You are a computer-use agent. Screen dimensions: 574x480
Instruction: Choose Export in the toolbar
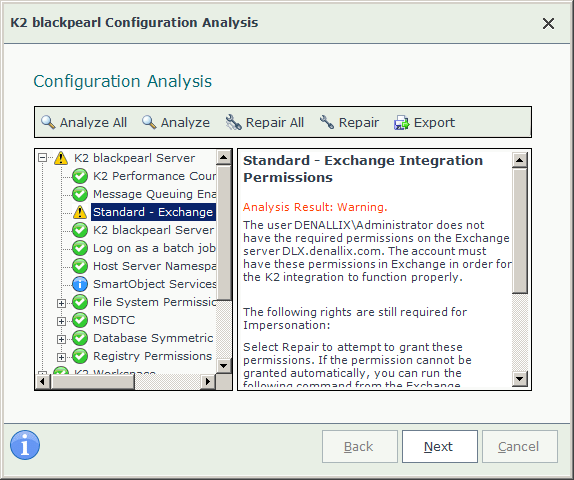click(424, 122)
